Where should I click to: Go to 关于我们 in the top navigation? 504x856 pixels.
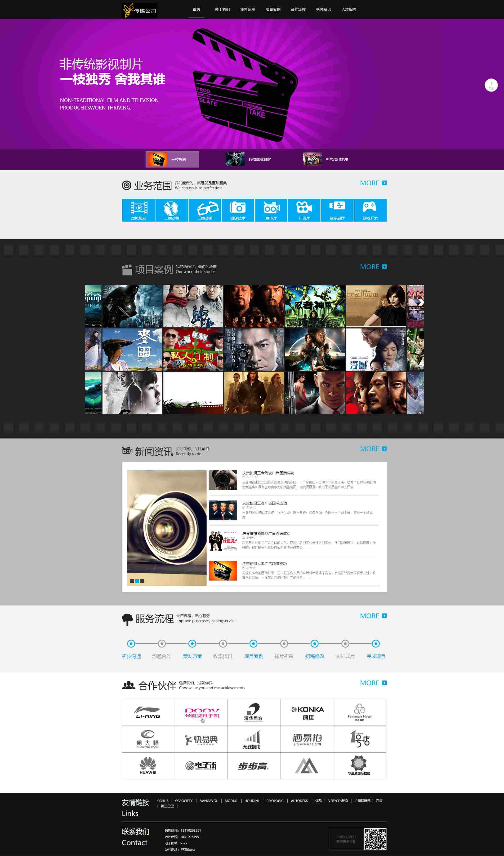[x=222, y=9]
